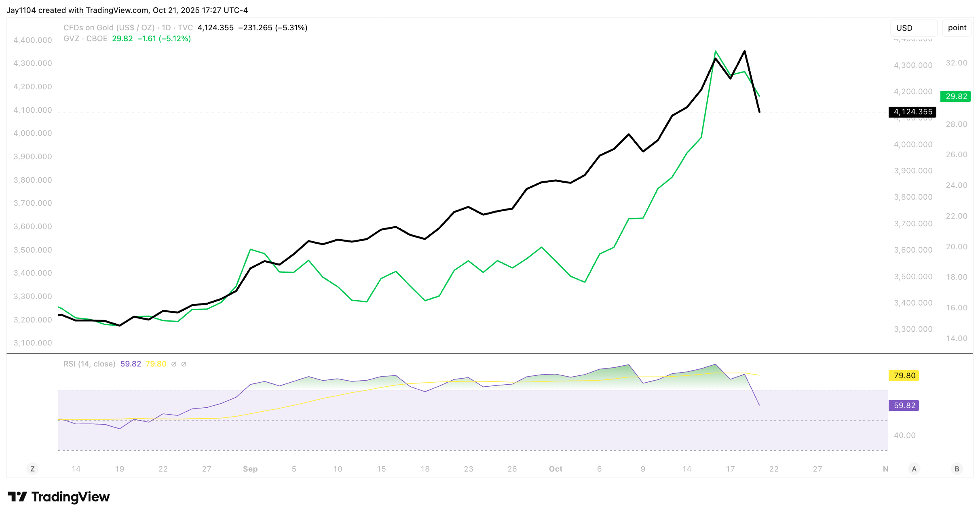Click the RSI (14, close) indicator legend
980x516 pixels.
(x=89, y=364)
